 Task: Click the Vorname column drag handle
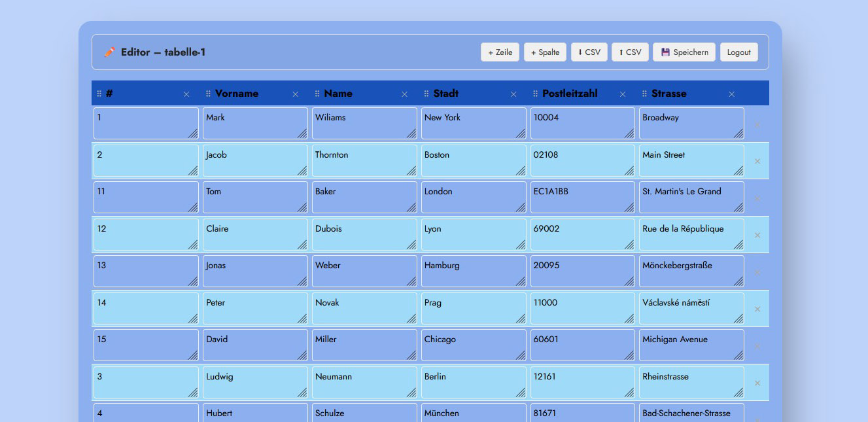(x=209, y=94)
